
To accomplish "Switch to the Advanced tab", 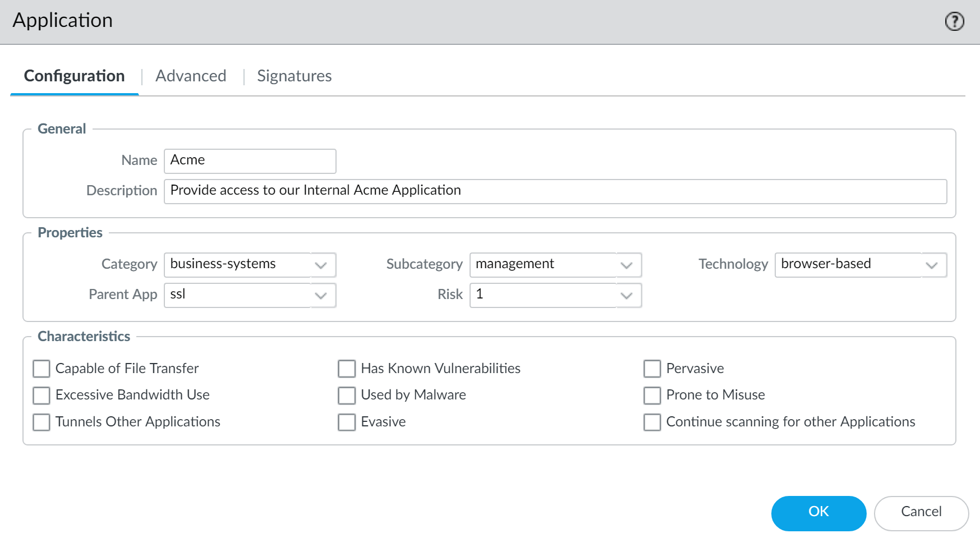I will (x=191, y=76).
